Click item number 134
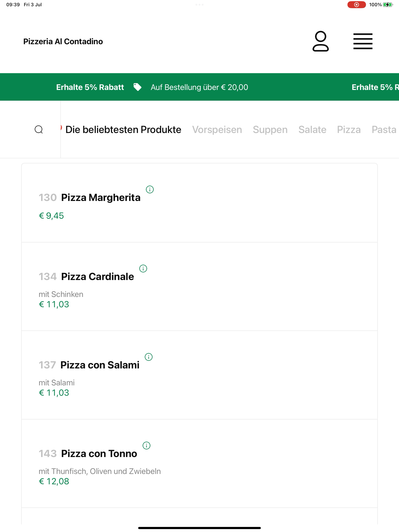Image resolution: width=399 pixels, height=532 pixels. [48, 277]
